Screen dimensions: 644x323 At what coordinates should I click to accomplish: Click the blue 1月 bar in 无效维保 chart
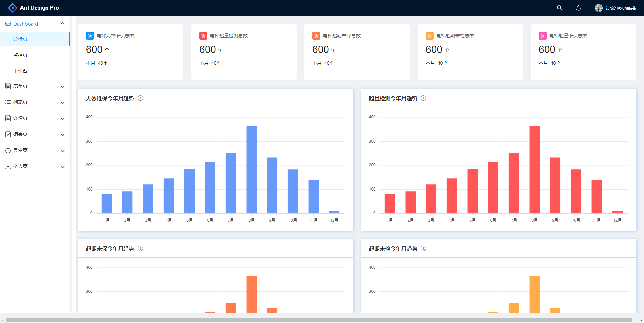coord(107,203)
